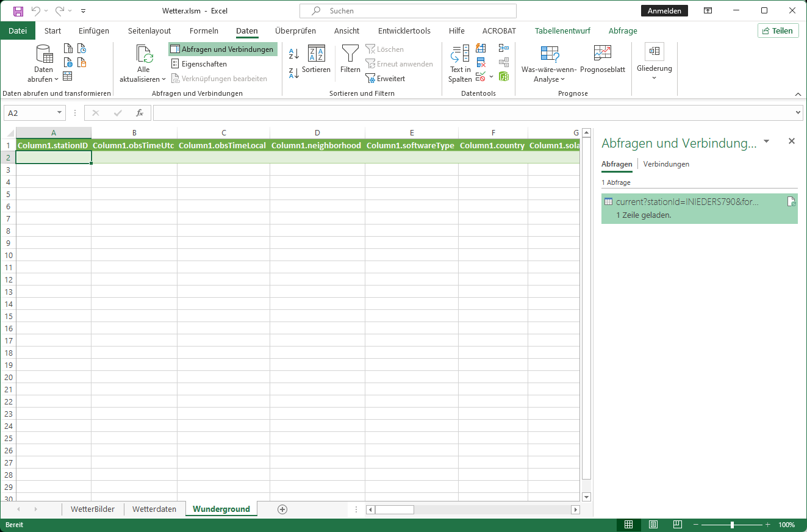
Task: Switch to Page Break Preview icon
Action: point(678,525)
